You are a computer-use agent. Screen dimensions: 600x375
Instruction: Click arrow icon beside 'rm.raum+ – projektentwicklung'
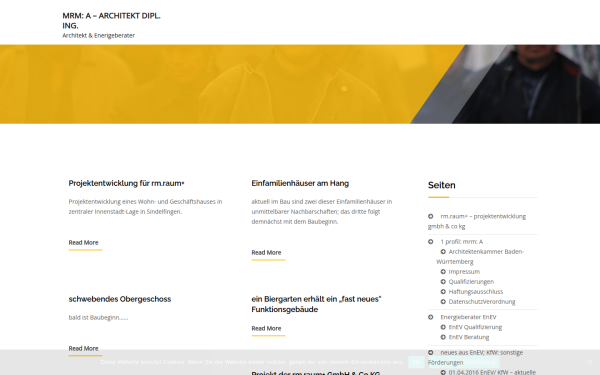pos(430,216)
